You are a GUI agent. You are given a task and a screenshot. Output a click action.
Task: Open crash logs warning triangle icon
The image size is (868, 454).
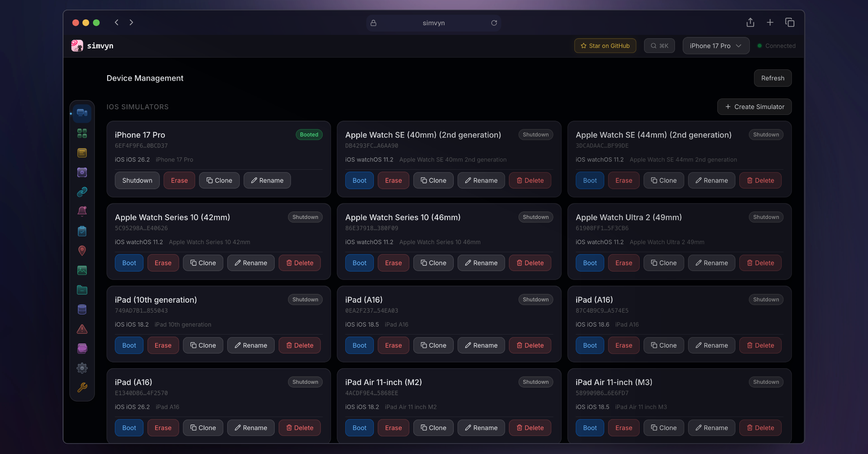point(82,329)
